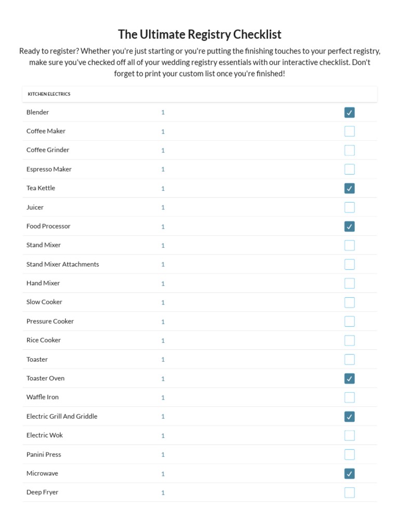Deselect the Microwave checkbox
Viewport: 399px width, 532px height.
point(350,473)
